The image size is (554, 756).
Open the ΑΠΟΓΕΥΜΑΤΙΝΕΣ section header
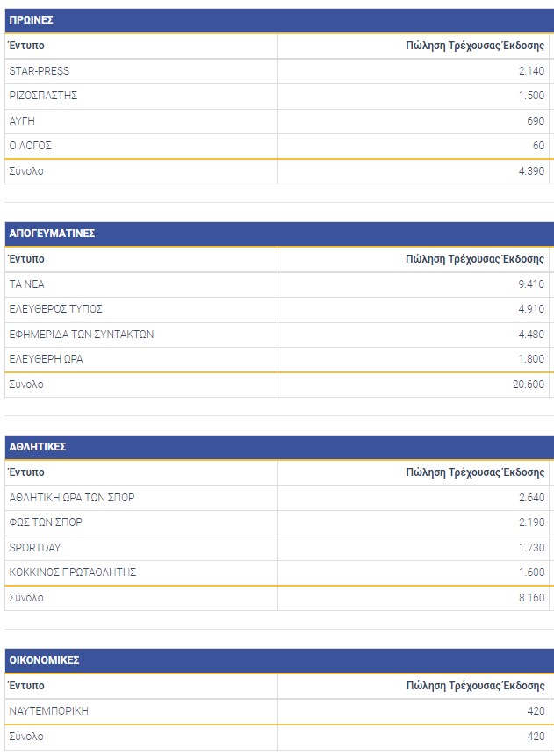(52, 234)
